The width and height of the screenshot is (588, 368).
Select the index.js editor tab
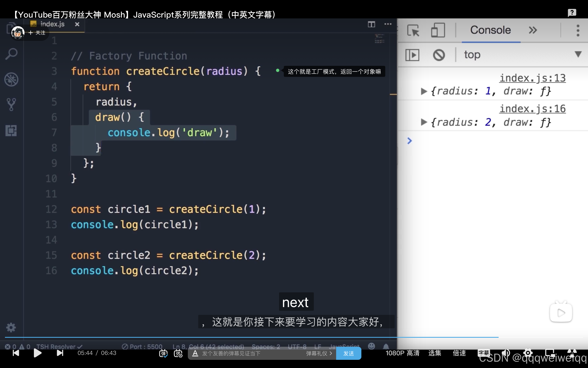[x=52, y=24]
